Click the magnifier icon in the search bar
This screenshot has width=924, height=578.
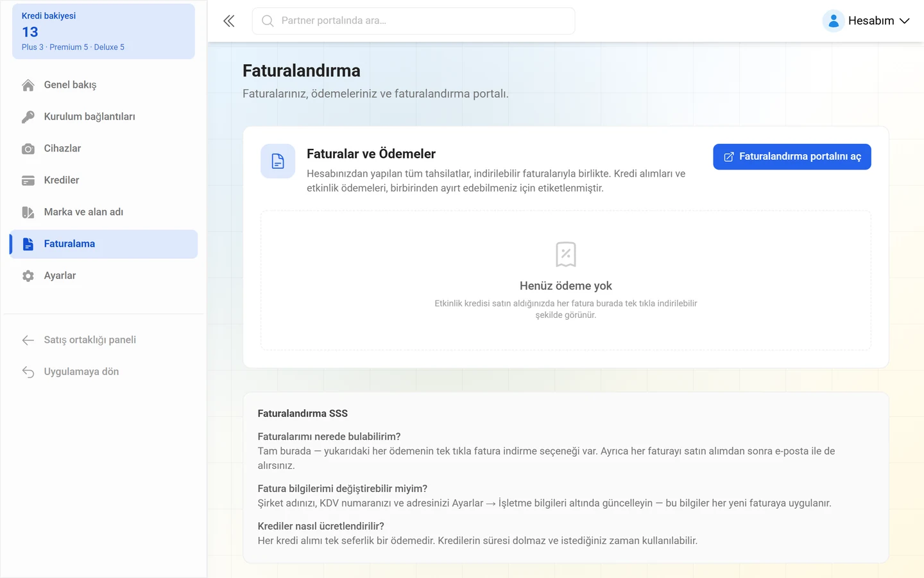pyautogui.click(x=268, y=21)
